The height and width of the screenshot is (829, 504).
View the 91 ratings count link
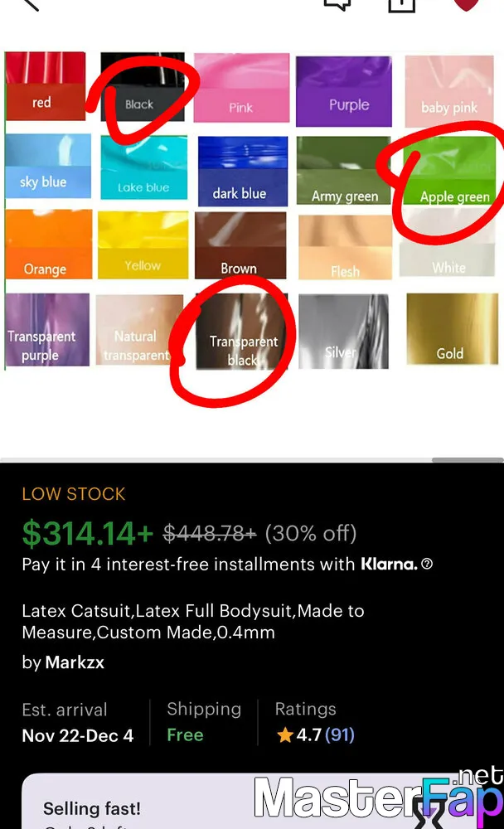(x=340, y=734)
